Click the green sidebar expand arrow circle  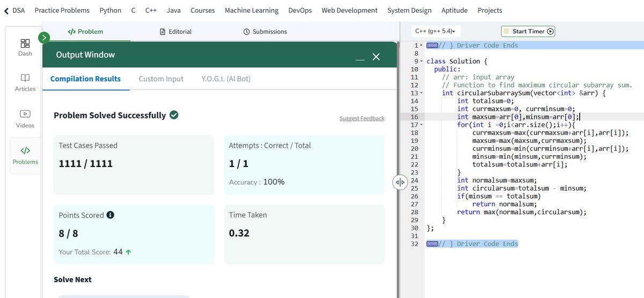(x=44, y=37)
